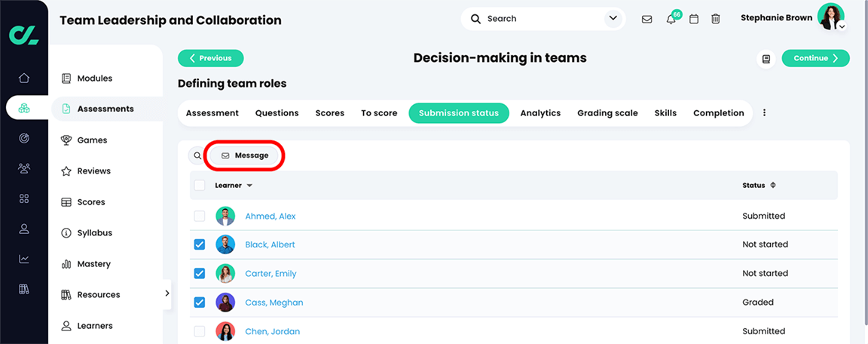The height and width of the screenshot is (344, 868).
Task: Open the Grading scale tab
Action: [607, 113]
